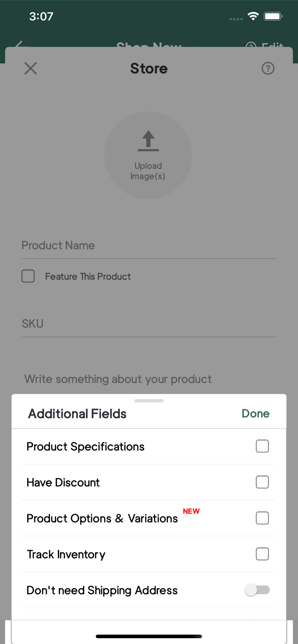Enable the Product Specifications checkbox

tap(262, 446)
